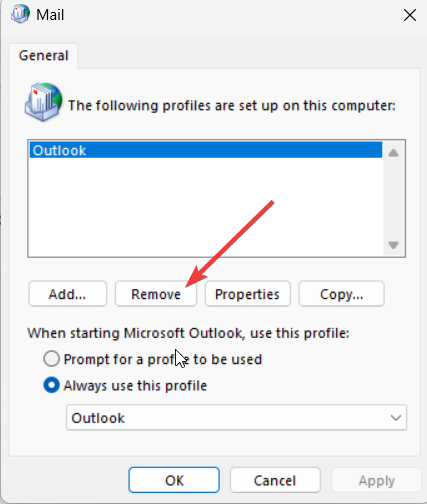The height and width of the screenshot is (504, 427).
Task: Close the Mail dialog window
Action: point(410,15)
